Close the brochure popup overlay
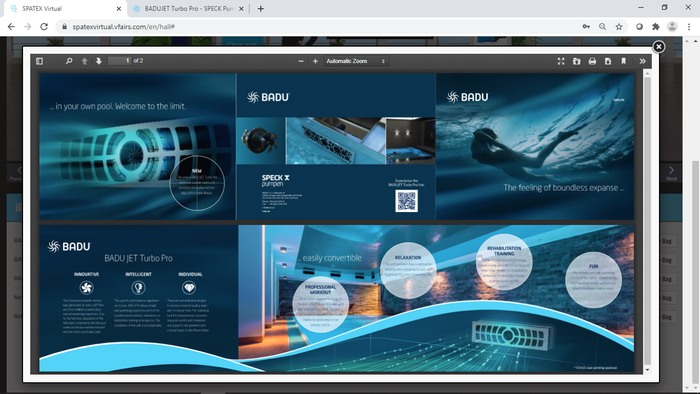The height and width of the screenshot is (394, 700). 658,47
